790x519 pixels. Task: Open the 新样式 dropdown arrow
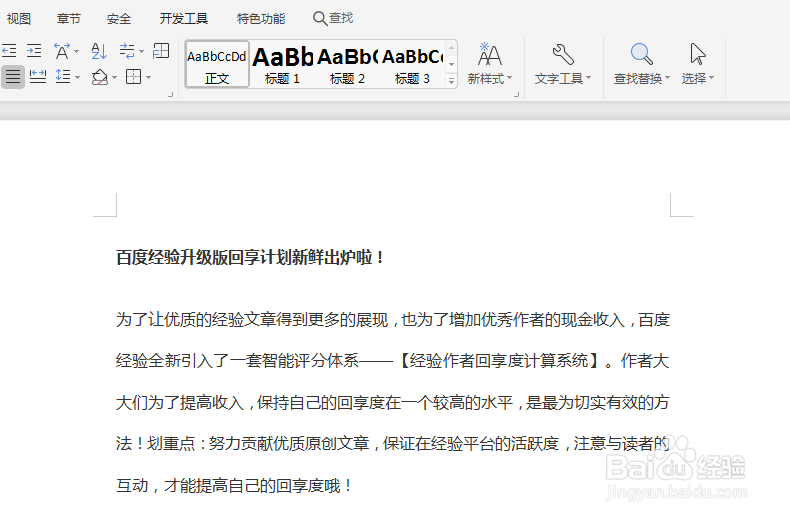[509, 78]
